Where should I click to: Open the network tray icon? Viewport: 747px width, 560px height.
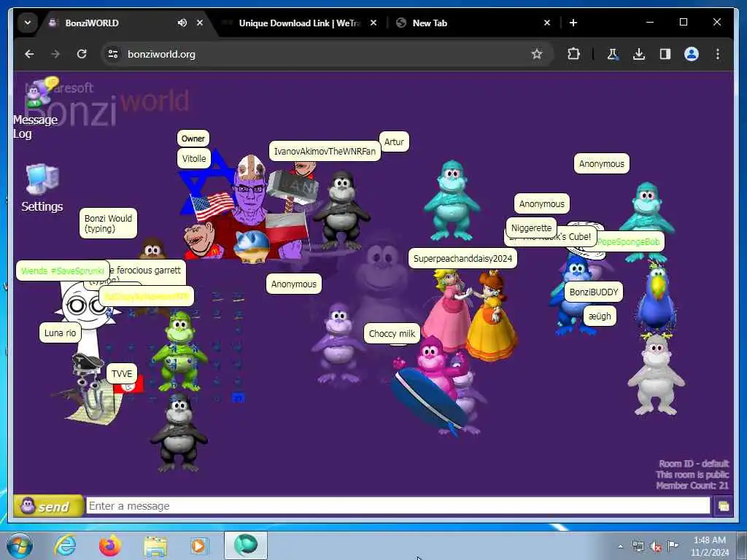coord(638,546)
